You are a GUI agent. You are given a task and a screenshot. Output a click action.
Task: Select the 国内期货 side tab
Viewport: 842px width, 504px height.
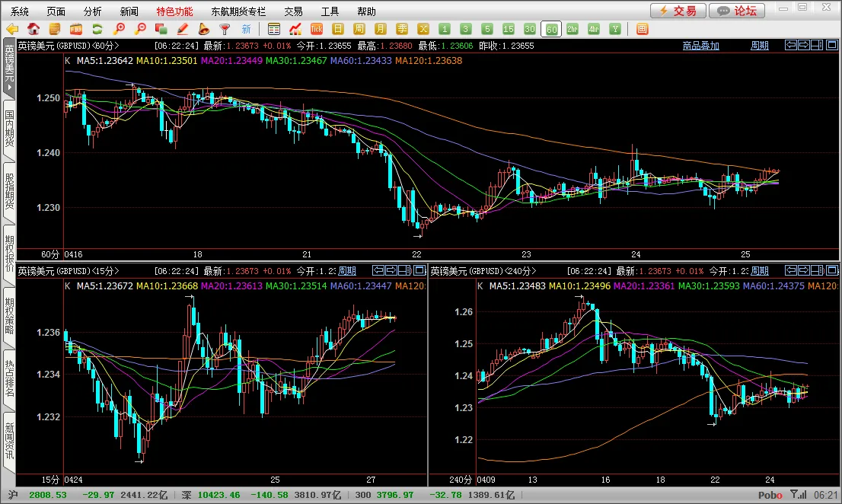coord(9,129)
